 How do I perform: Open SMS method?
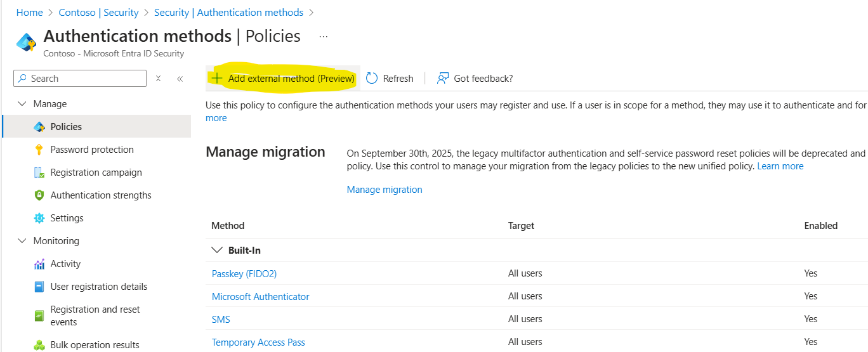point(221,319)
